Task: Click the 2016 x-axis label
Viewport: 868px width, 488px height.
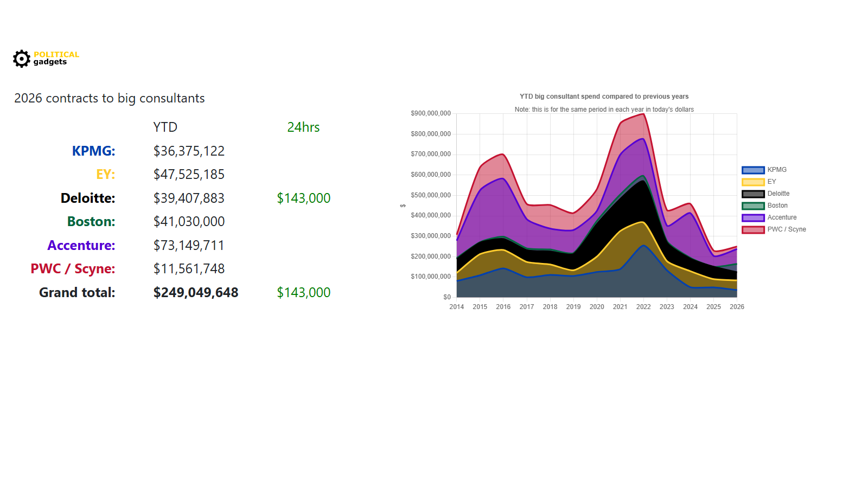Action: [x=503, y=307]
